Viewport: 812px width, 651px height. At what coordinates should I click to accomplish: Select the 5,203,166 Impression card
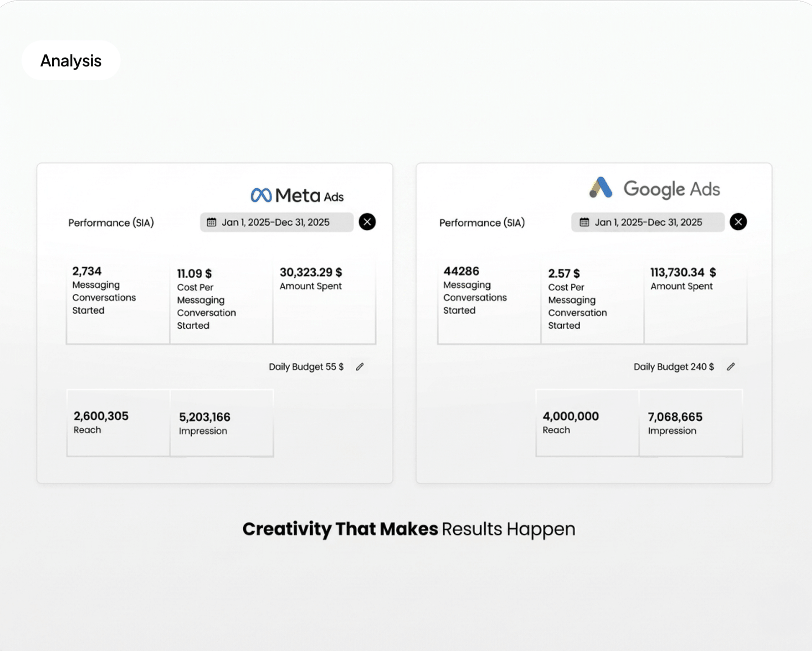[222, 423]
